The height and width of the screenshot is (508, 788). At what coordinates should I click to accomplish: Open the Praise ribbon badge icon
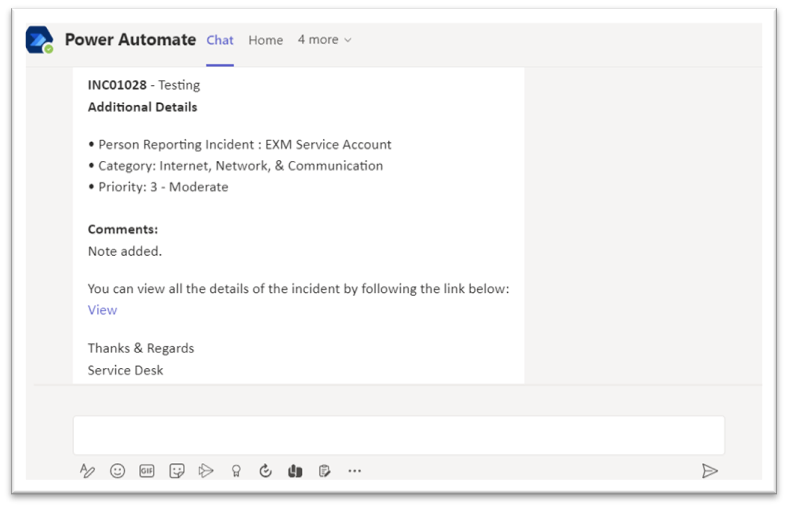coord(236,471)
